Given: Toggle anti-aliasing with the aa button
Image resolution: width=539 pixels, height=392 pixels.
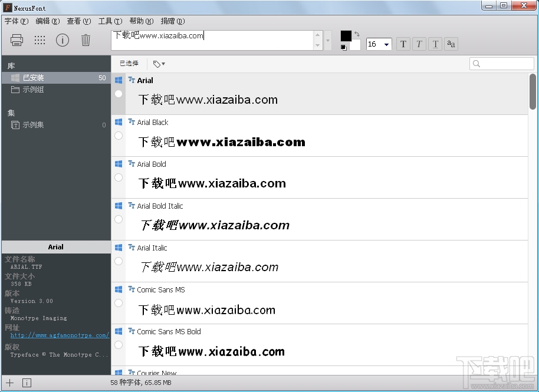Looking at the screenshot, I should click(451, 44).
